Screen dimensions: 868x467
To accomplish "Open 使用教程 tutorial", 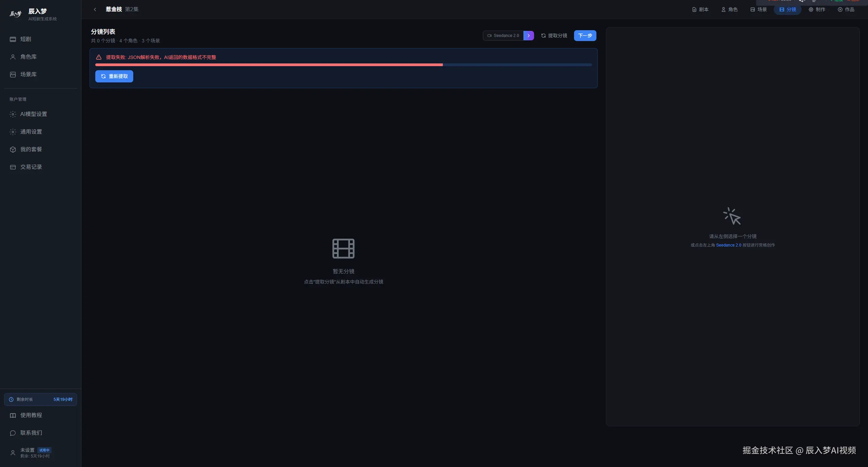I will 31,415.
